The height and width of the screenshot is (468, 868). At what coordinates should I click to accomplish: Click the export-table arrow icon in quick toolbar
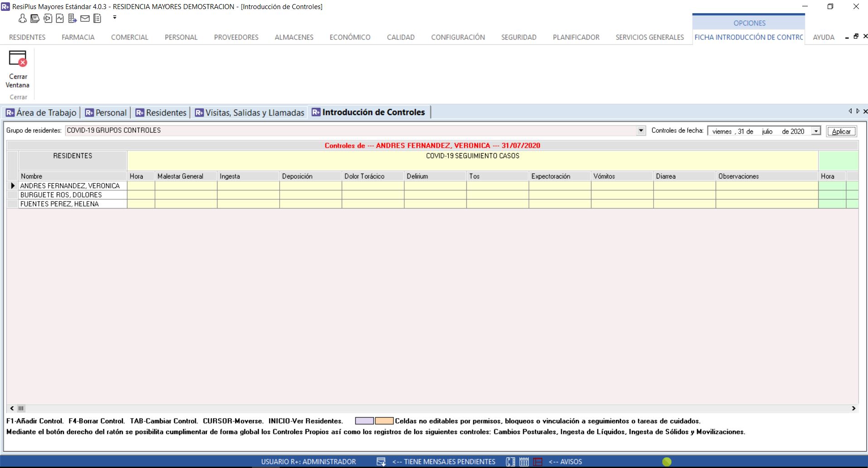[x=73, y=18]
